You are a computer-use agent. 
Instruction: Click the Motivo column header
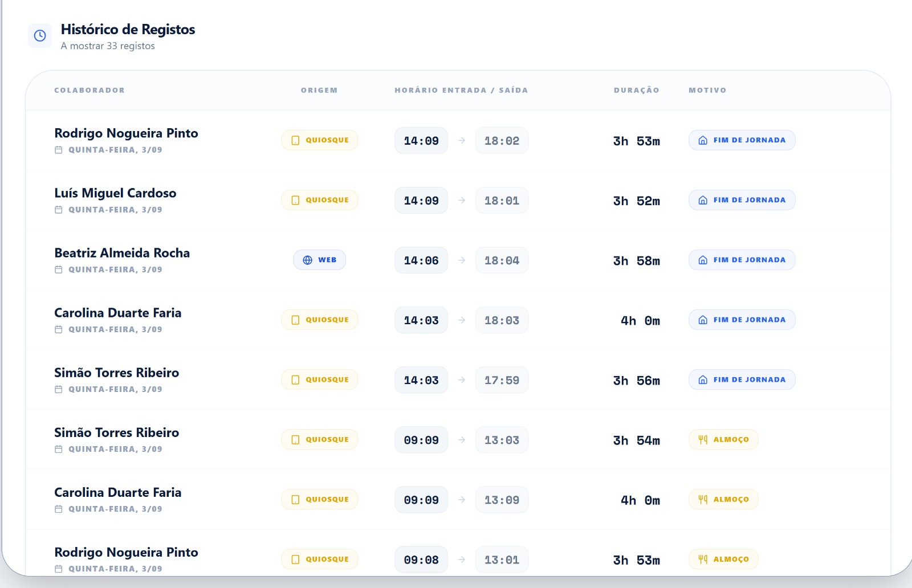point(707,90)
